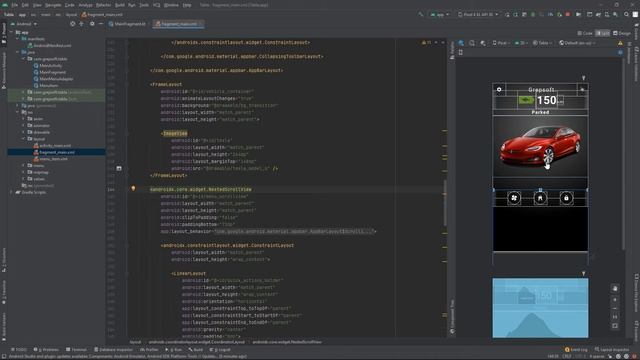Open the API level dropdown in preview toolbar

521,43
